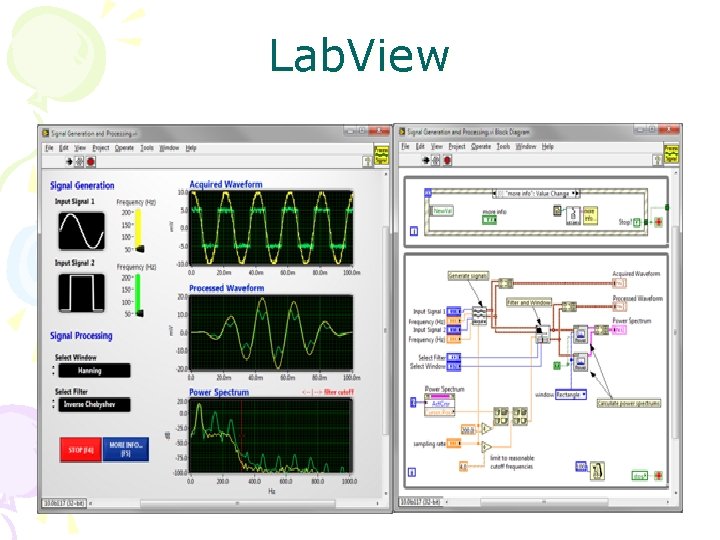Click the red Abort icon in the Block Diagram toolbar
720x540 pixels.
(447, 160)
